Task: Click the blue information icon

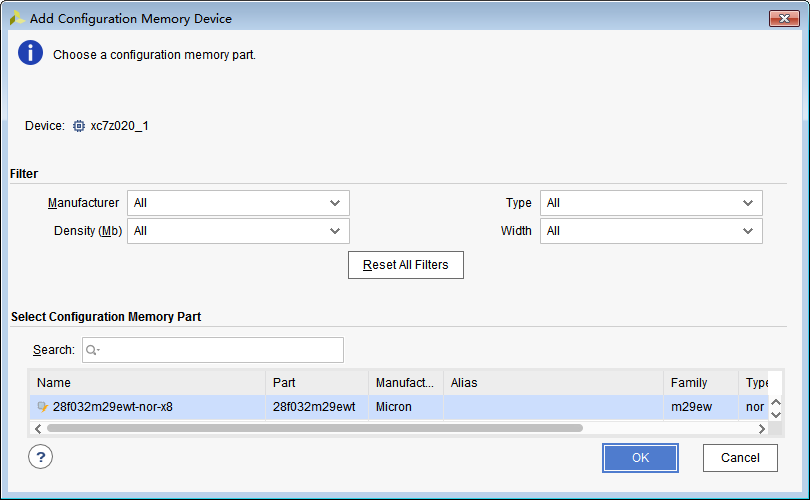Action: point(30,53)
